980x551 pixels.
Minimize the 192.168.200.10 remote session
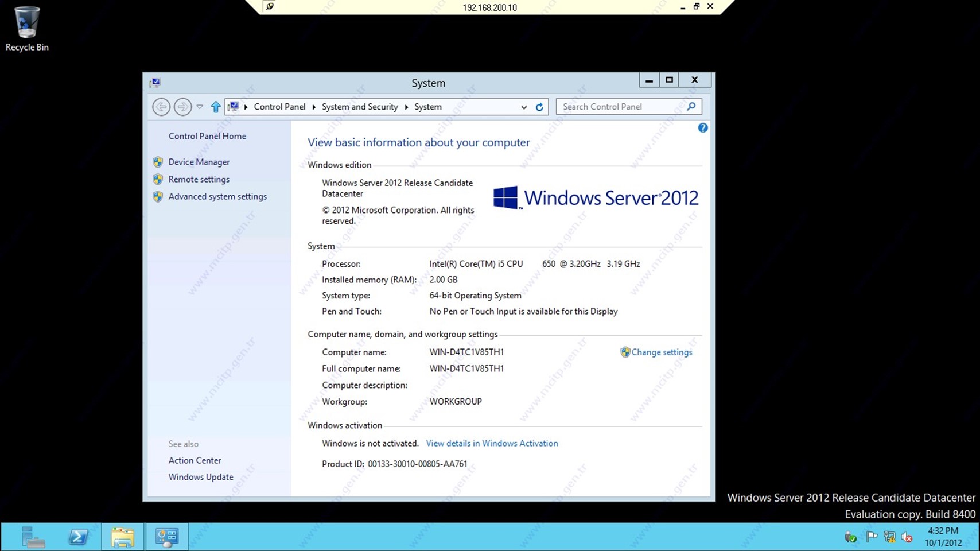coord(683,7)
